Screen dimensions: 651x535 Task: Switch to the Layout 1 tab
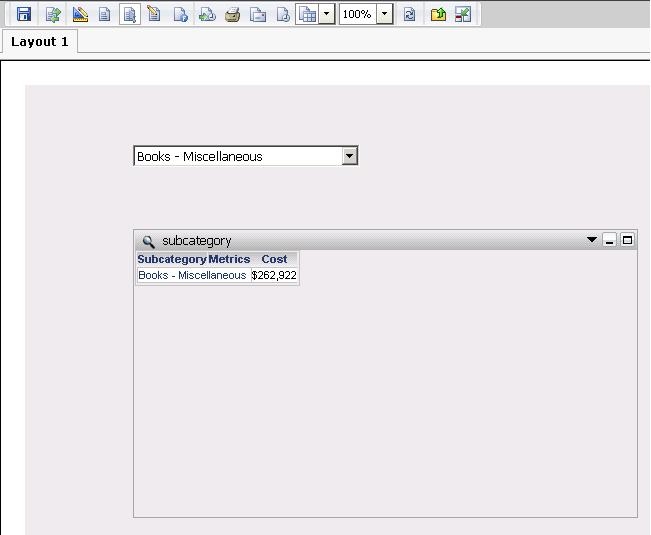click(40, 42)
